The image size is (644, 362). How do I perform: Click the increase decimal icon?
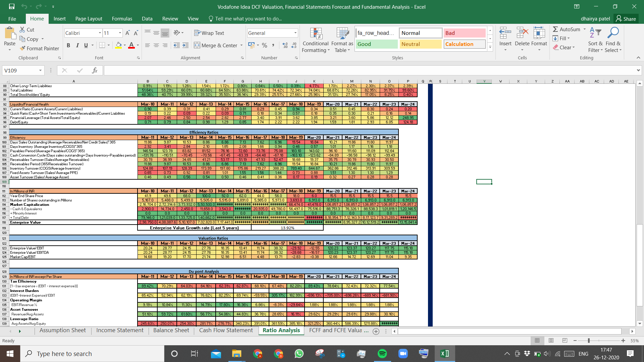point(285,45)
